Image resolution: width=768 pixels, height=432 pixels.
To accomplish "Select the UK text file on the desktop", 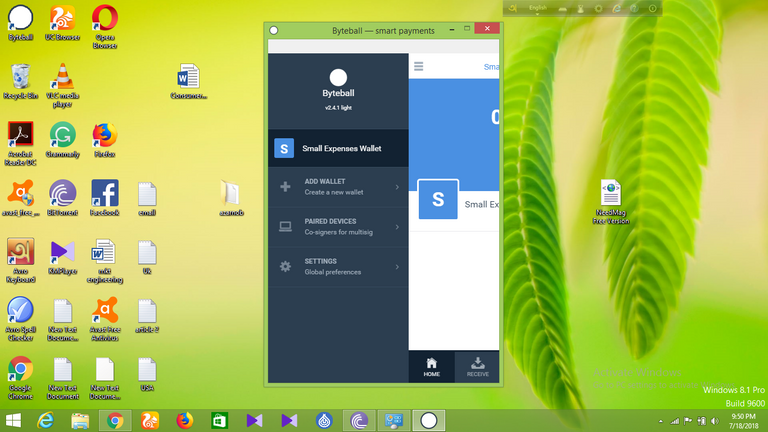I will coord(147,257).
